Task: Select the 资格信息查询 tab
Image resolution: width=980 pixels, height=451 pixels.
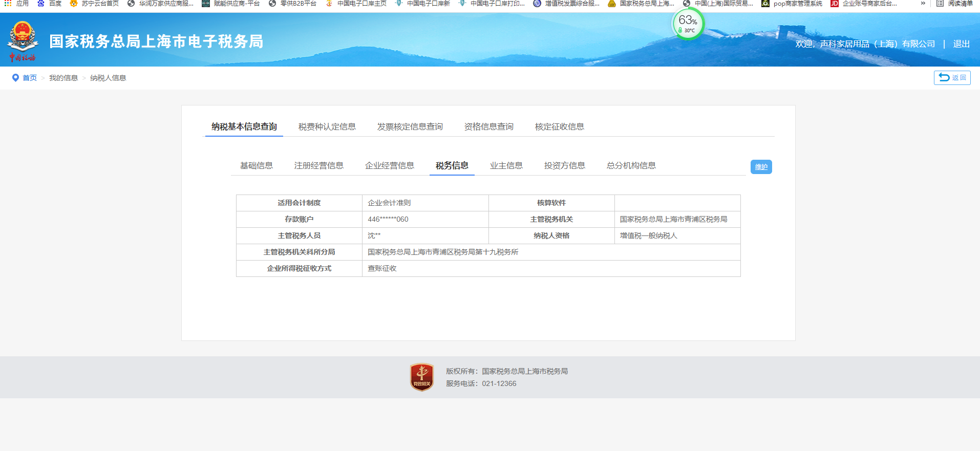Action: pyautogui.click(x=488, y=126)
